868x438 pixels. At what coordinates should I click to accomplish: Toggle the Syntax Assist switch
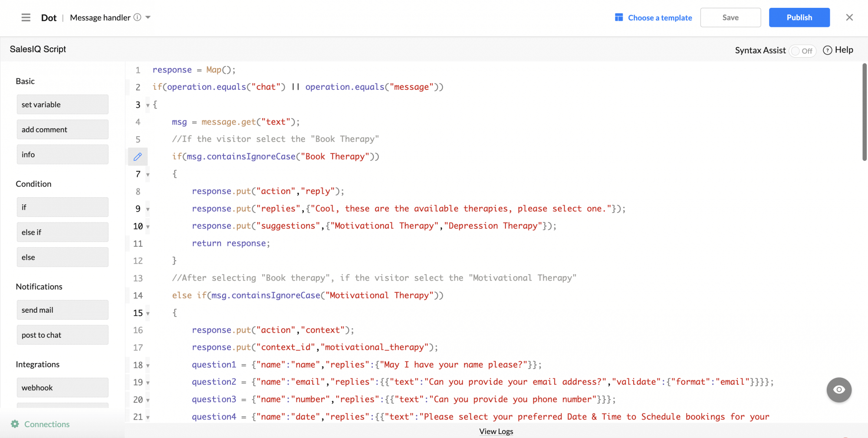[802, 51]
